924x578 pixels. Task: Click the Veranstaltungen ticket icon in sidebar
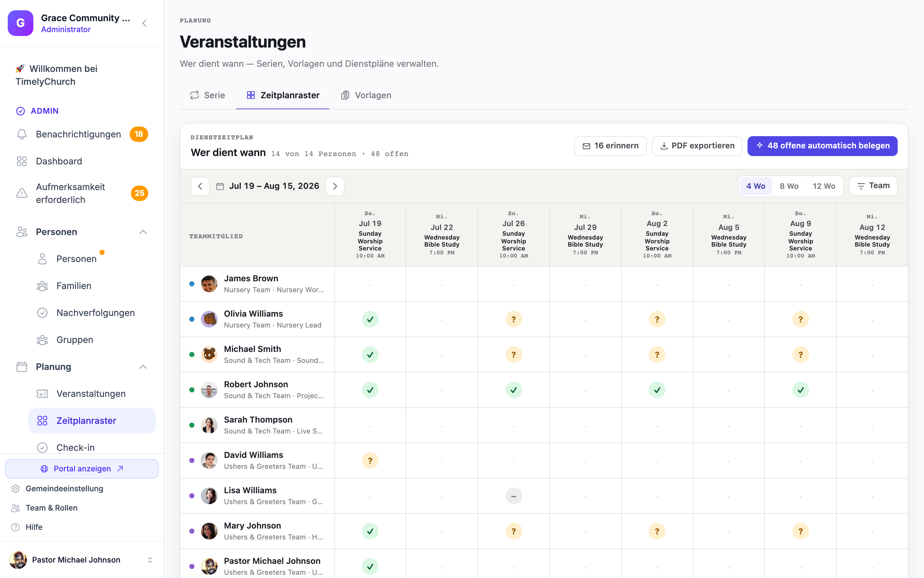(42, 394)
